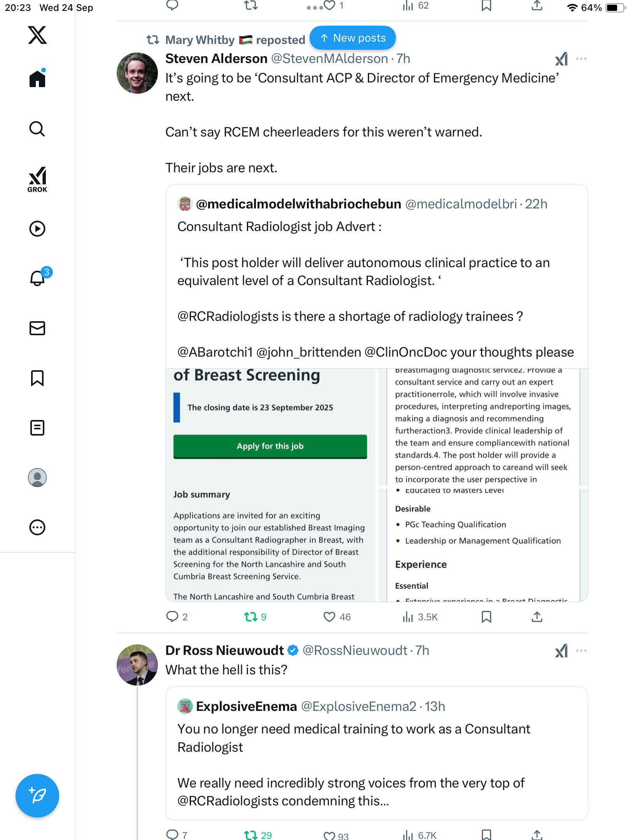Tap the compose new post button
This screenshot has height=840, width=630.
tap(37, 795)
